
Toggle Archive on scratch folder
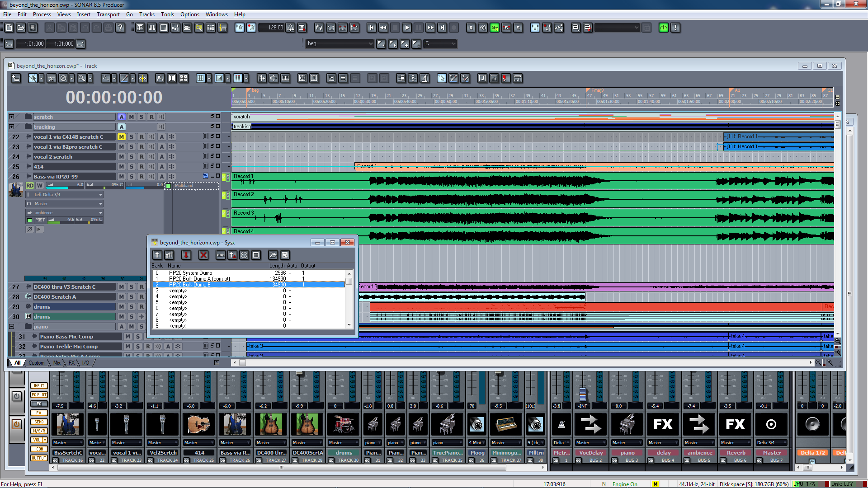pyautogui.click(x=122, y=117)
